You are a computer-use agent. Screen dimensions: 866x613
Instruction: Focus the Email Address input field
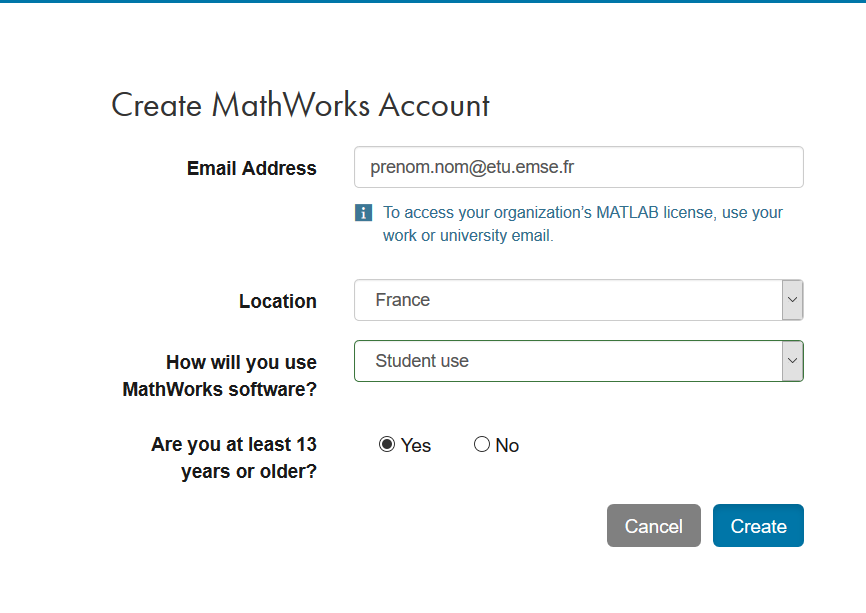point(578,167)
